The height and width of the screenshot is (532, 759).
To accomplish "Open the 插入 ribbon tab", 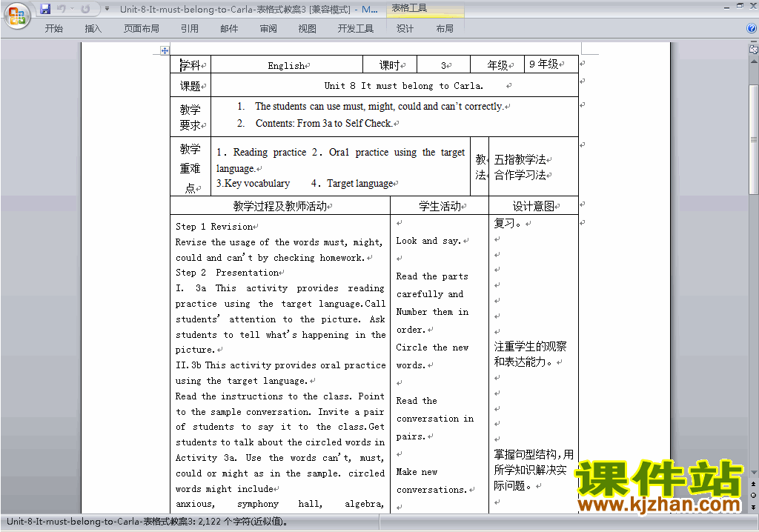I will click(x=93, y=29).
